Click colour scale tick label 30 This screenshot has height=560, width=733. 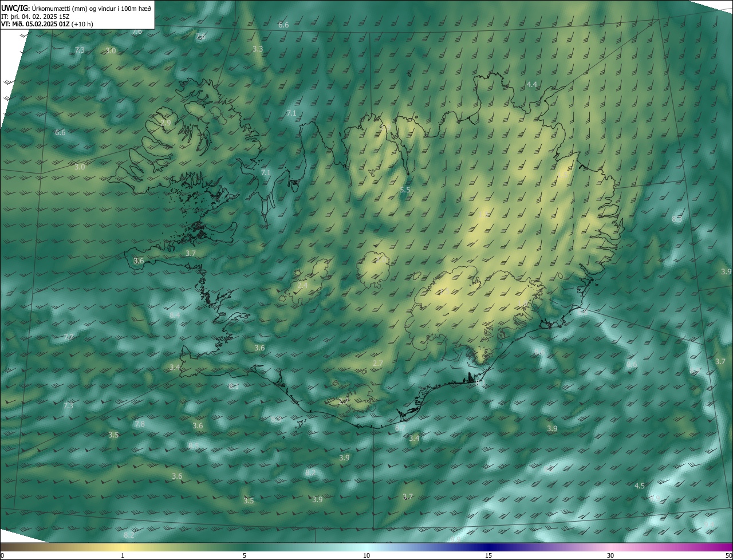click(x=610, y=555)
